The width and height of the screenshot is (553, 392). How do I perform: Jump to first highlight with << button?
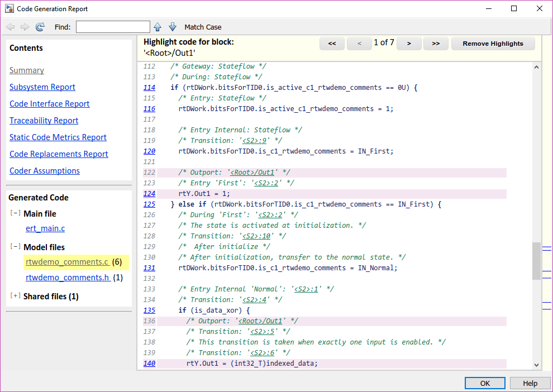[332, 44]
